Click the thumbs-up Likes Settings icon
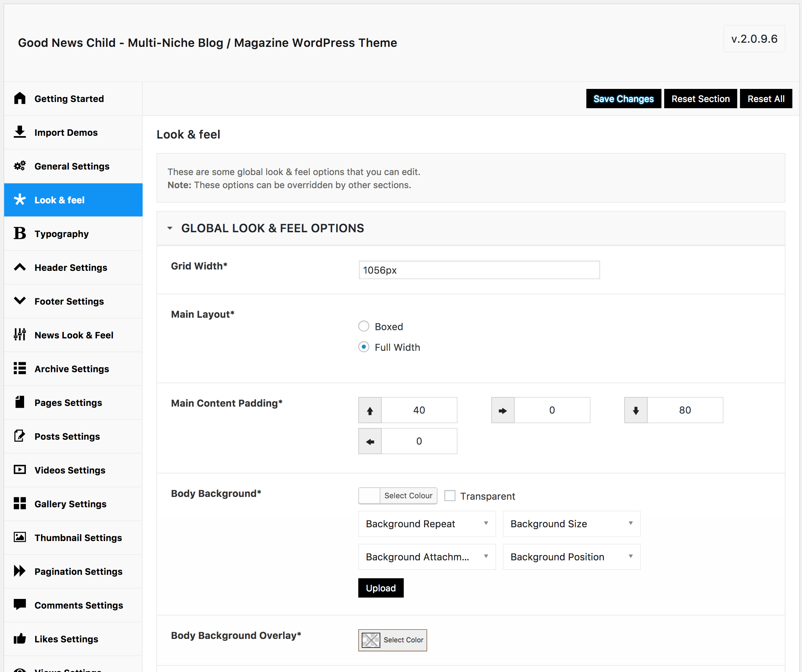The height and width of the screenshot is (672, 802). point(20,639)
